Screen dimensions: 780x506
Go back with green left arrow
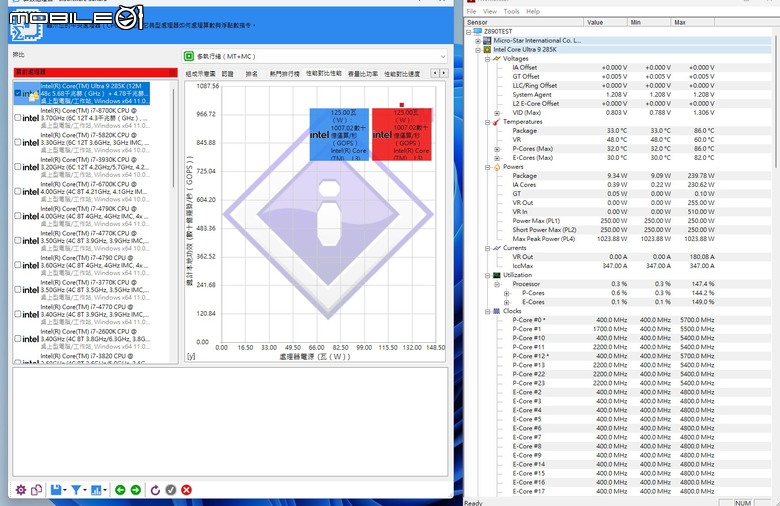[x=120, y=490]
